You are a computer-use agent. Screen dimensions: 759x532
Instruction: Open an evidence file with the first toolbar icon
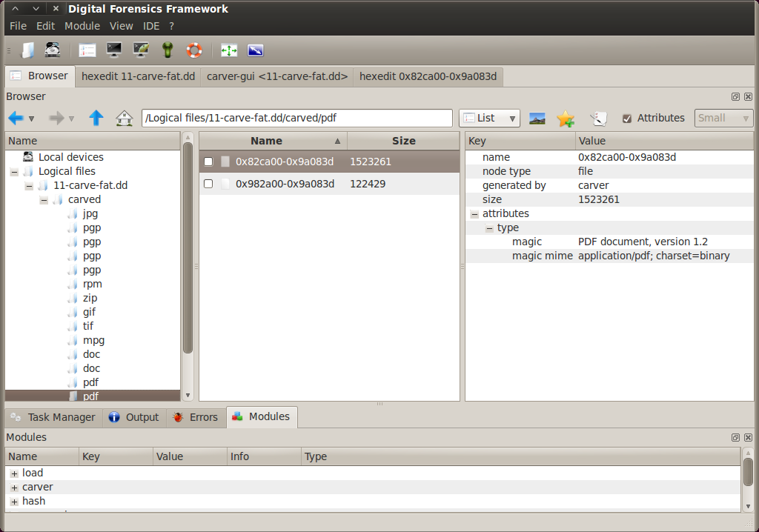29,50
